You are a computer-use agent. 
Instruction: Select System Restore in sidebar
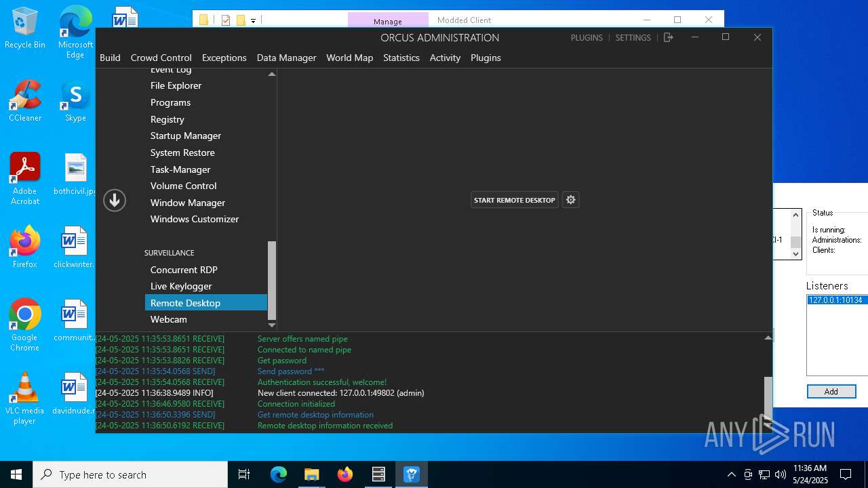point(206,152)
